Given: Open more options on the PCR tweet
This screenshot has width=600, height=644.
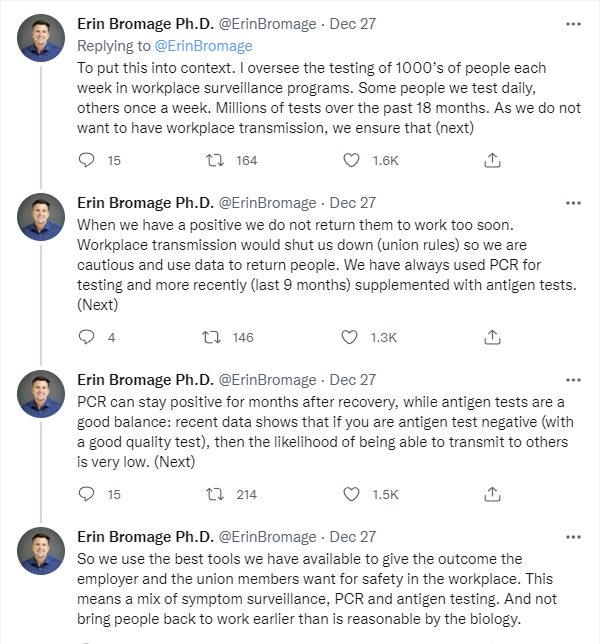Looking at the screenshot, I should [x=572, y=379].
